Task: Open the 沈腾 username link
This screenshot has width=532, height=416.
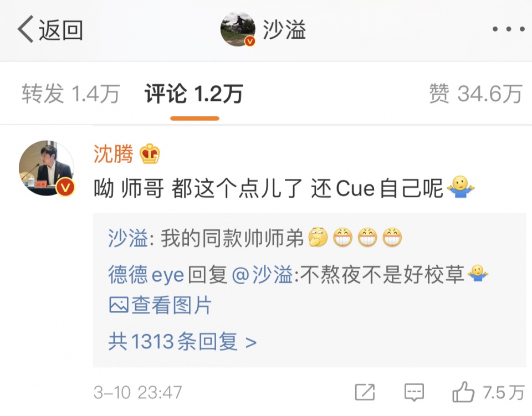Action: 113,154
